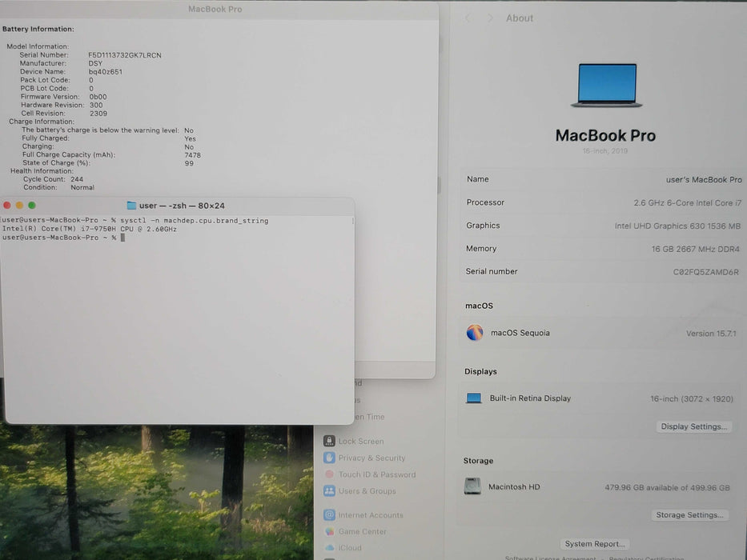Click the Battery Information heading
Screen dimensions: 747x560
[x=38, y=29]
